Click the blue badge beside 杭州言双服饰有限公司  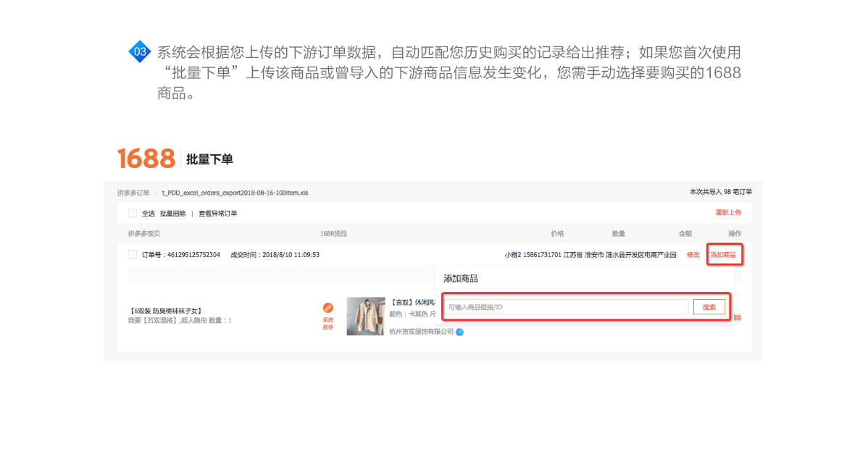click(459, 332)
